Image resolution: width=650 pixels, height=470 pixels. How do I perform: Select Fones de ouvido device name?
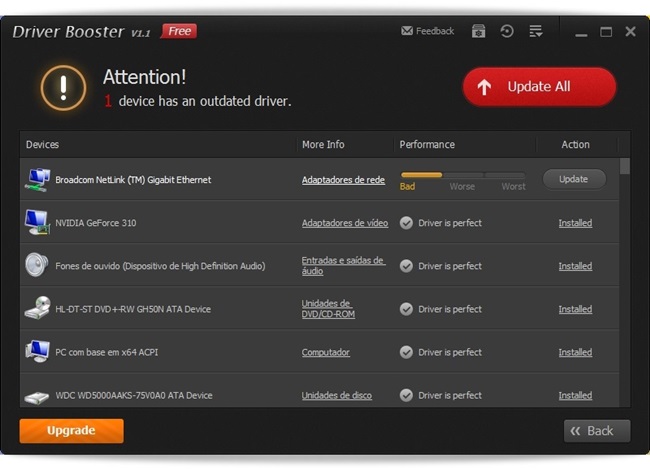click(160, 266)
